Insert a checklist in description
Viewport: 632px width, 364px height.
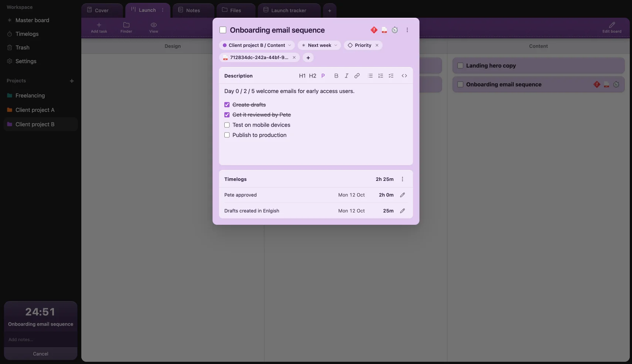(x=391, y=76)
